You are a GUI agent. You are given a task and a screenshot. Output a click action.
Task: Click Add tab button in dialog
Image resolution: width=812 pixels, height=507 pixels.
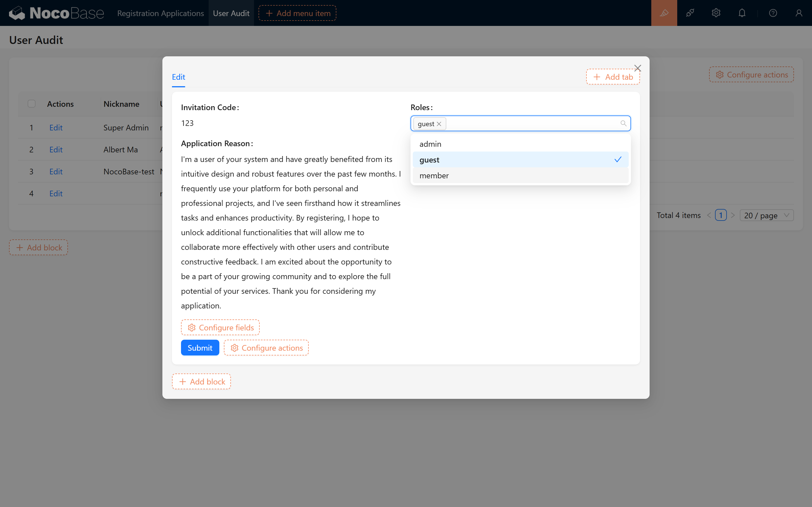coord(613,77)
